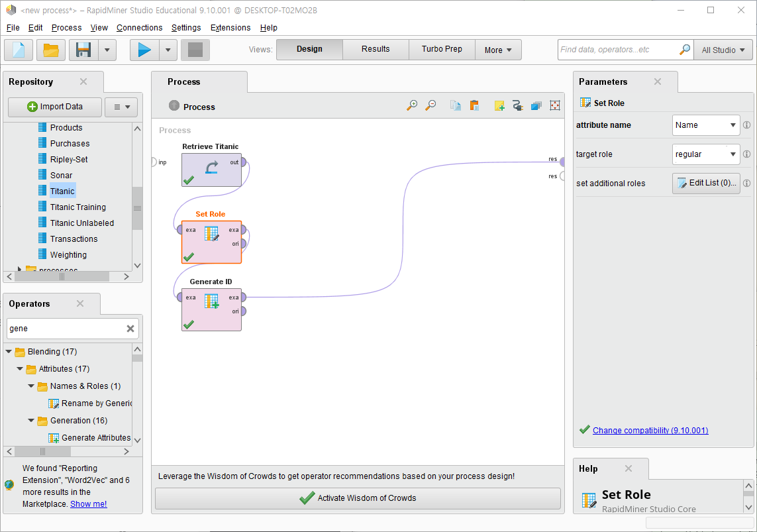The height and width of the screenshot is (532, 757).
Task: Select the Purchases dataset
Action: tap(70, 143)
